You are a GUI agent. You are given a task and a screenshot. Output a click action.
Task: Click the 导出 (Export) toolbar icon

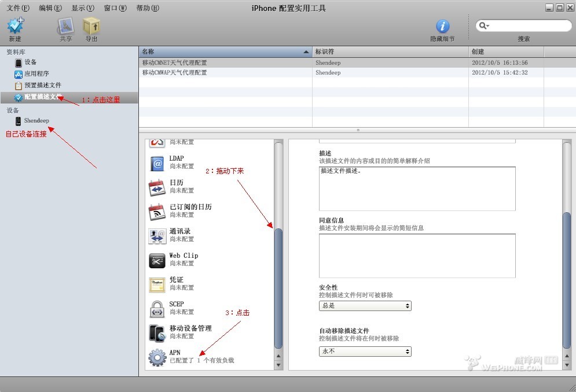[91, 26]
